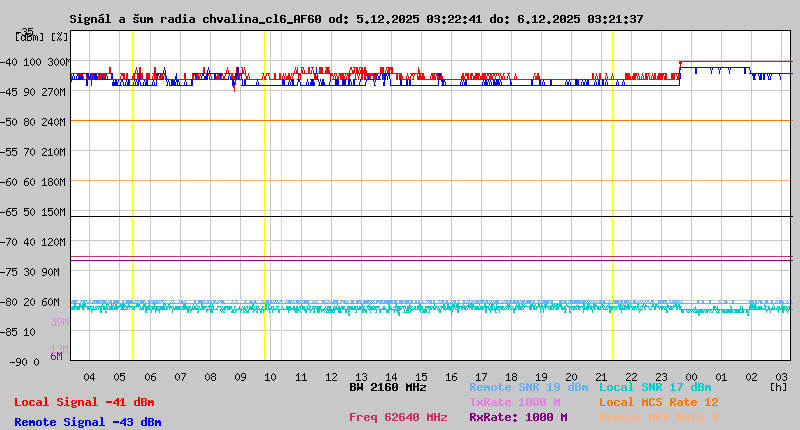
Task: Click the '-50 80 240M' y-axis label
Action: click(34, 121)
